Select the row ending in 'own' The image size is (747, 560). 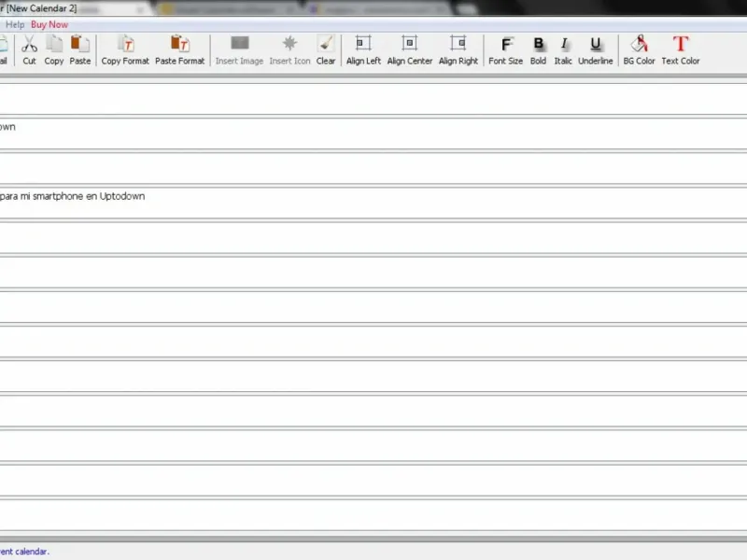(373, 133)
